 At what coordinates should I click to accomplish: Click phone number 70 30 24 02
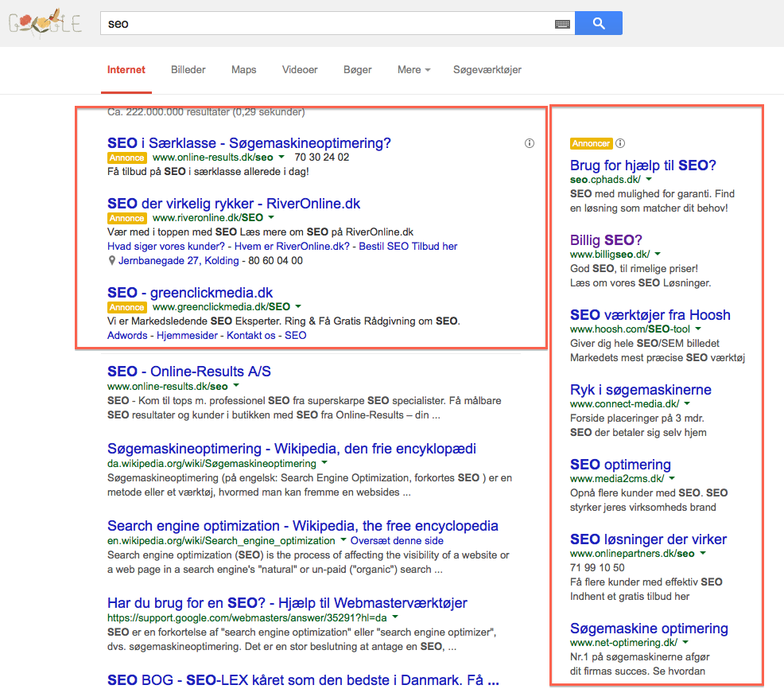pyautogui.click(x=321, y=157)
